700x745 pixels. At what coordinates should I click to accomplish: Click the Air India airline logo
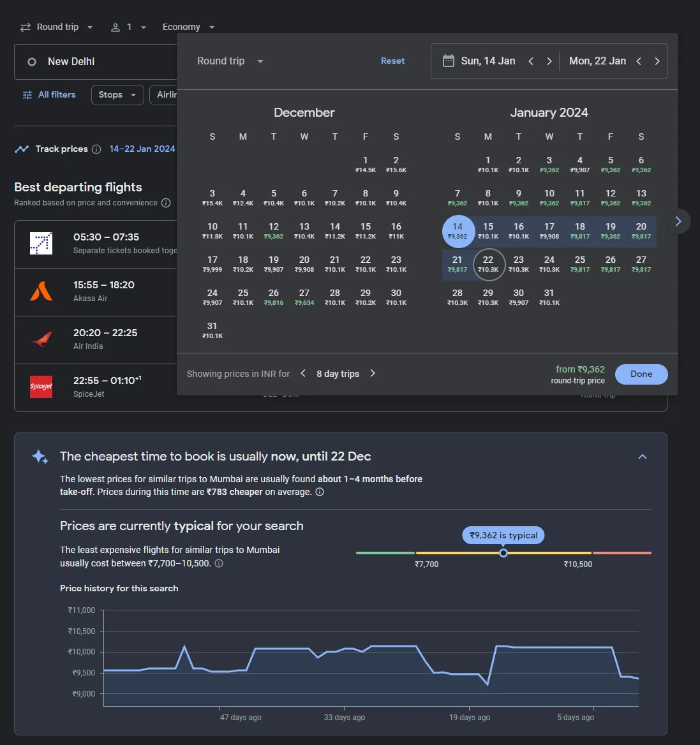(41, 339)
